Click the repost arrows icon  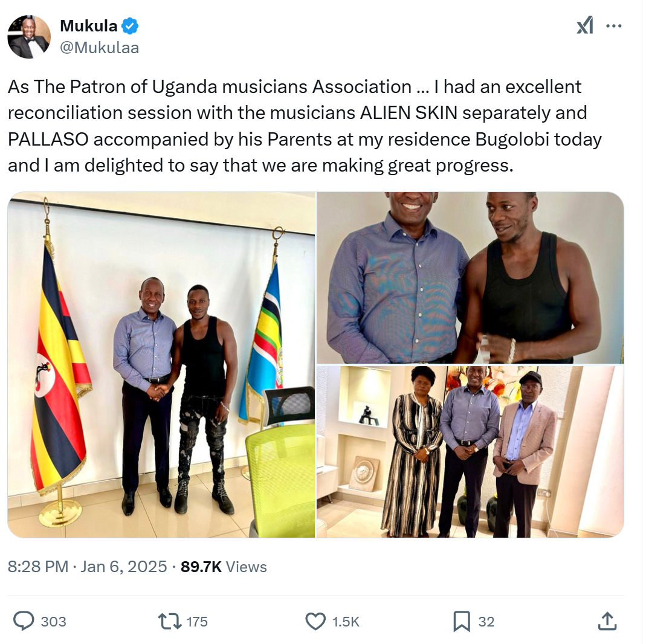170,622
